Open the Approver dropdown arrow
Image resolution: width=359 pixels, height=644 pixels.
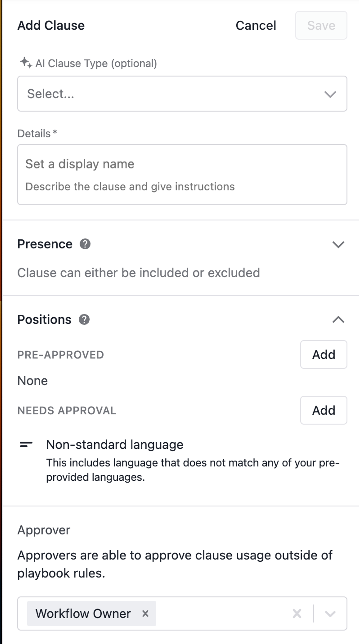click(x=330, y=613)
